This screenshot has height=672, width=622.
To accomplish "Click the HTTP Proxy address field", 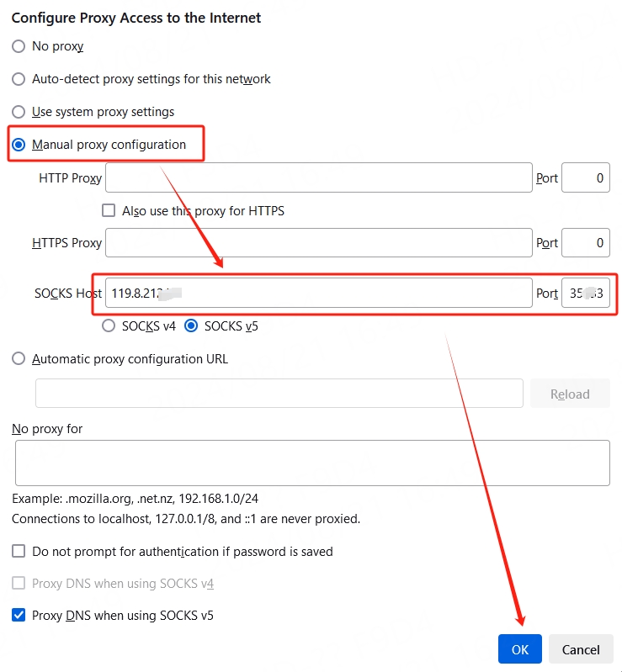I will pos(318,178).
